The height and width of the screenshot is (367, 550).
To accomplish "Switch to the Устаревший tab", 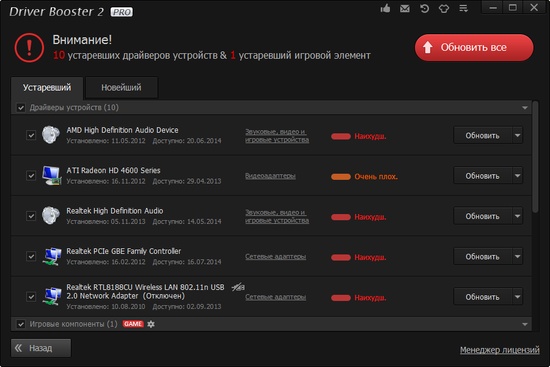I will click(47, 88).
